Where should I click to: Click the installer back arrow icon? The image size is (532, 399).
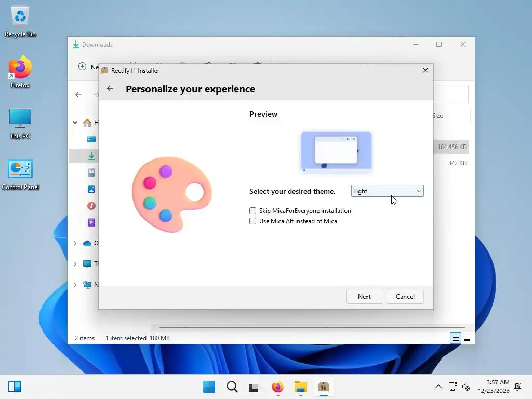click(110, 88)
